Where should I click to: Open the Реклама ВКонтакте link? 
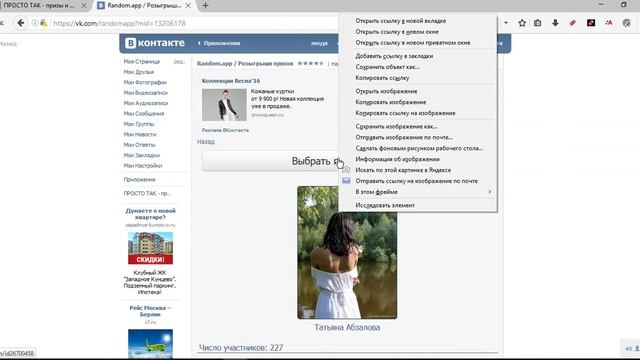pos(225,130)
